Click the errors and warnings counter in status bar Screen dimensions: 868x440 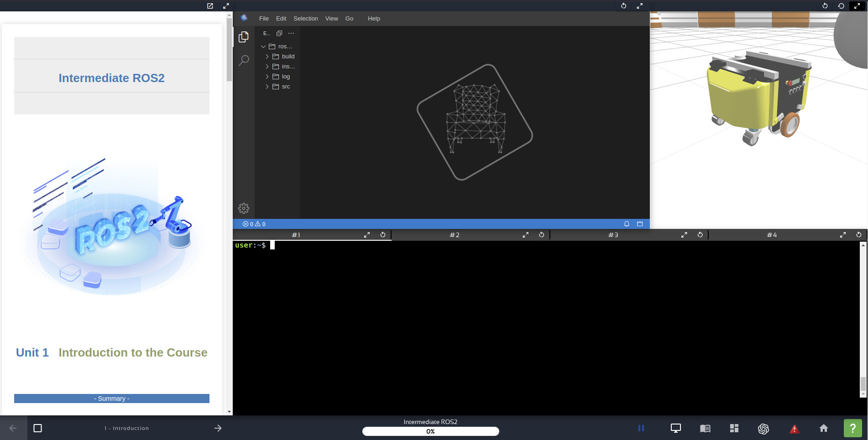[x=254, y=224]
